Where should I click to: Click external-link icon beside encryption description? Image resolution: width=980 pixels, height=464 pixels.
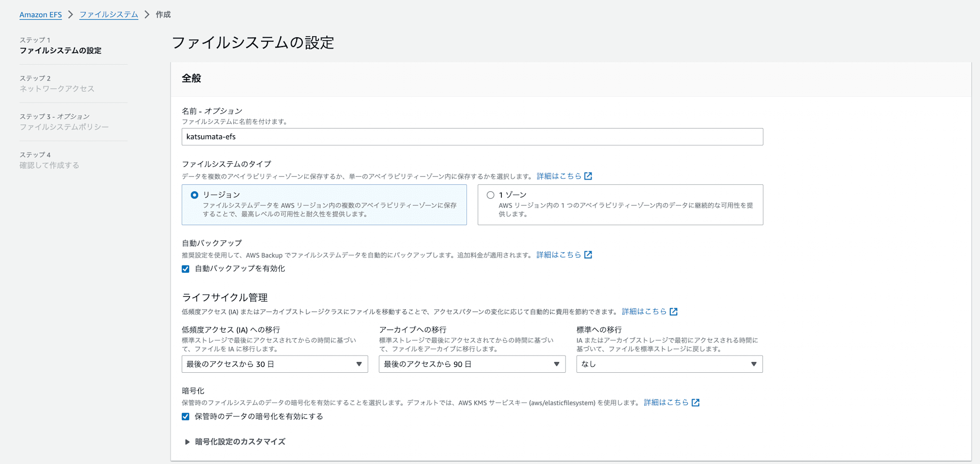pos(696,403)
